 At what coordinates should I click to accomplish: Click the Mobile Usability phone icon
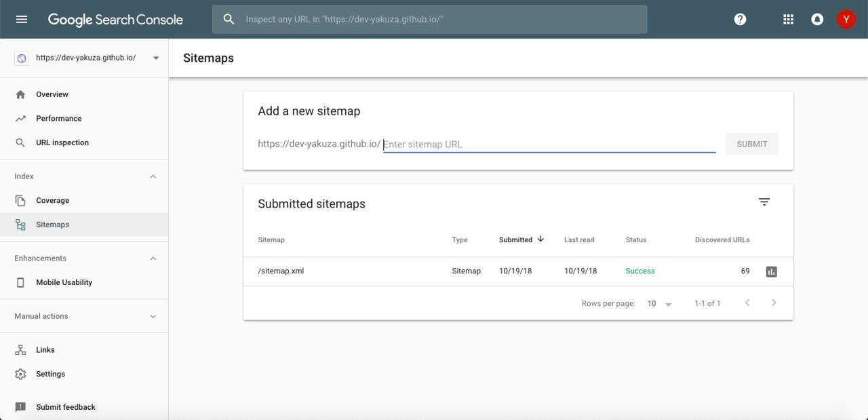[20, 282]
